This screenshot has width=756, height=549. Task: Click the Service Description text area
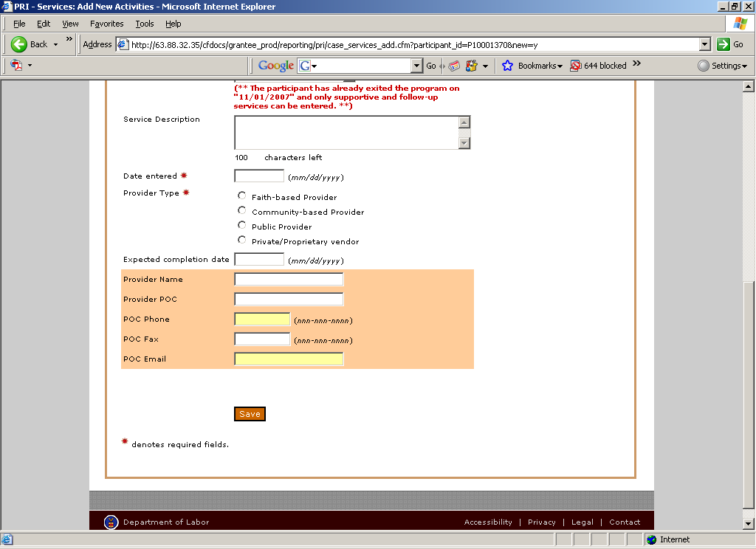(347, 133)
